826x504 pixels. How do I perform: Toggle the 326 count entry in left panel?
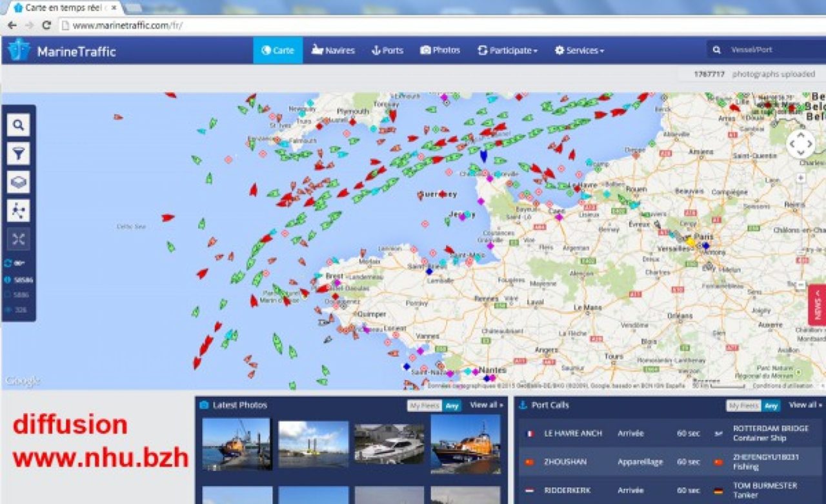(17, 310)
